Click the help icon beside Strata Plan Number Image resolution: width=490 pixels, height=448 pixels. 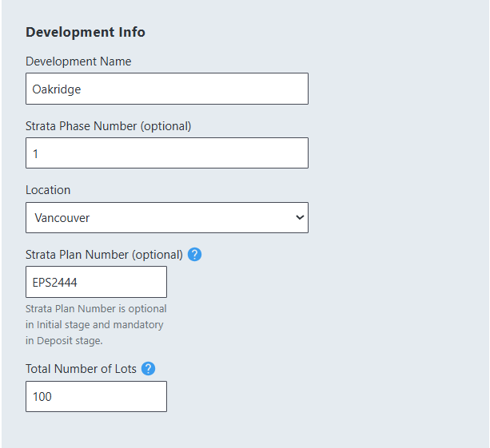click(194, 255)
